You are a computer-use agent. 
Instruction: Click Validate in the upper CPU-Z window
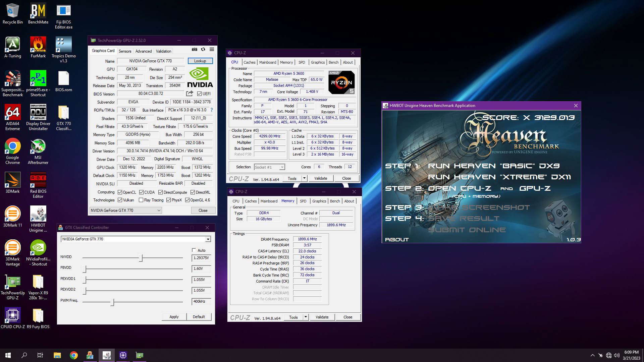[321, 178]
